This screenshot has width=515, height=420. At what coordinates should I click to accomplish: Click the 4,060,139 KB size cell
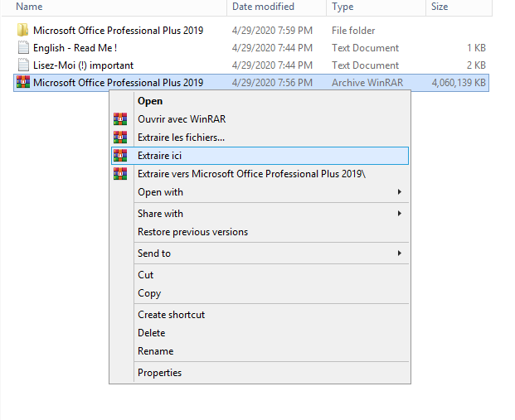click(x=459, y=82)
